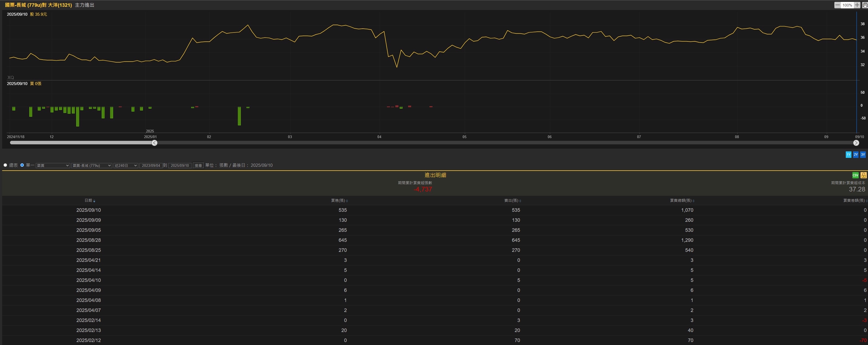Screen dimensions: 868x345
Task: Open the 國票-長城 (779u) branch dropdown
Action: point(91,166)
